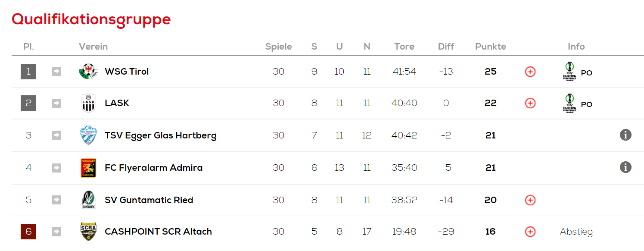Click the SV Guntamatic Ried logo
This screenshot has height=251, width=644.
(x=88, y=200)
